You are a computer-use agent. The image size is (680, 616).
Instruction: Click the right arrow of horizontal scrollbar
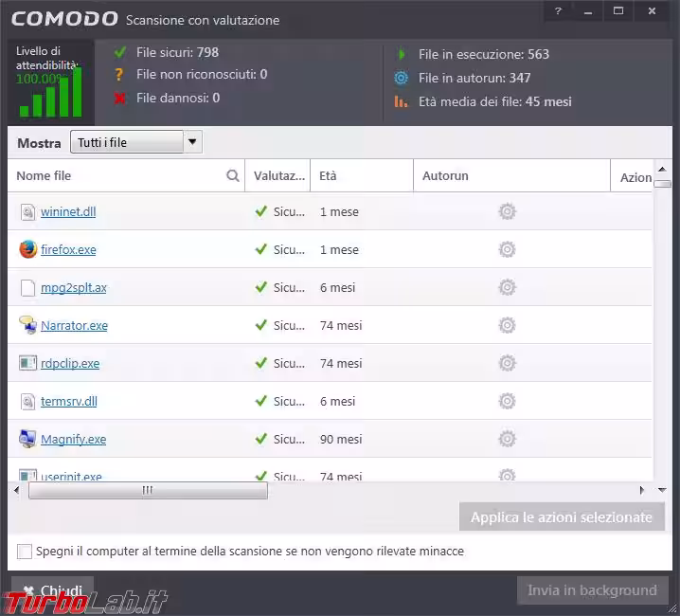coord(641,490)
